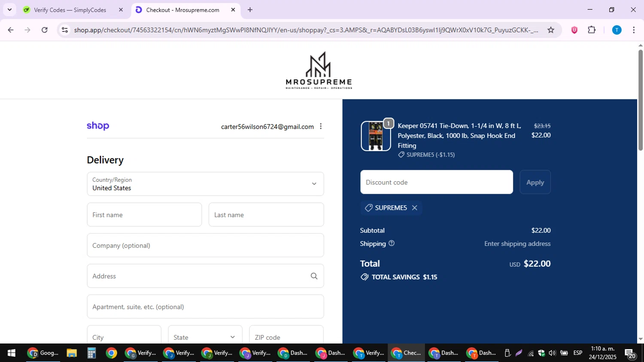644x362 pixels.
Task: Open the State dropdown
Action: [x=205, y=335]
